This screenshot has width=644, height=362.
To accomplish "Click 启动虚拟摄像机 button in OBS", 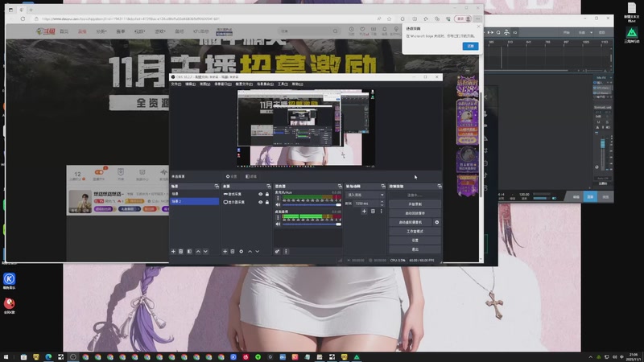I will (x=411, y=223).
